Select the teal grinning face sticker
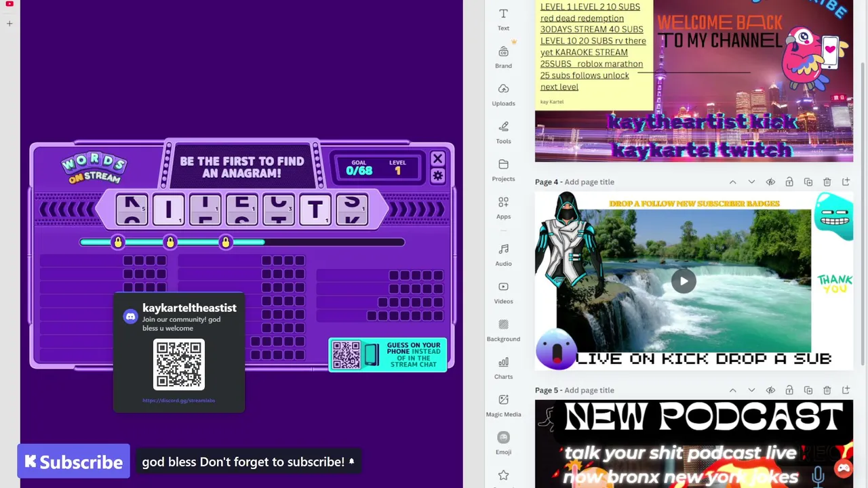 click(833, 217)
